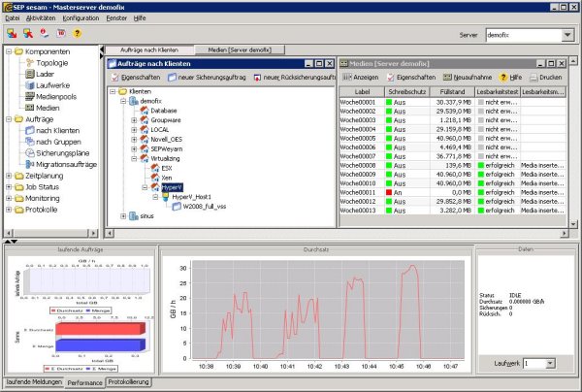This screenshot has height=392, width=582.
Task: Open the Hilfe menu in menu bar
Action: tap(140, 17)
